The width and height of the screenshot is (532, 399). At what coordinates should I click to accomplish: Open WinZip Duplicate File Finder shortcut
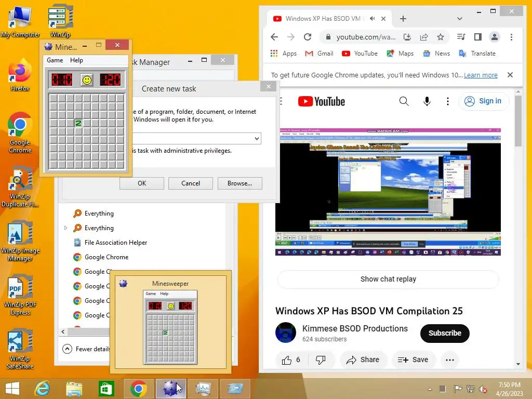coord(20,187)
